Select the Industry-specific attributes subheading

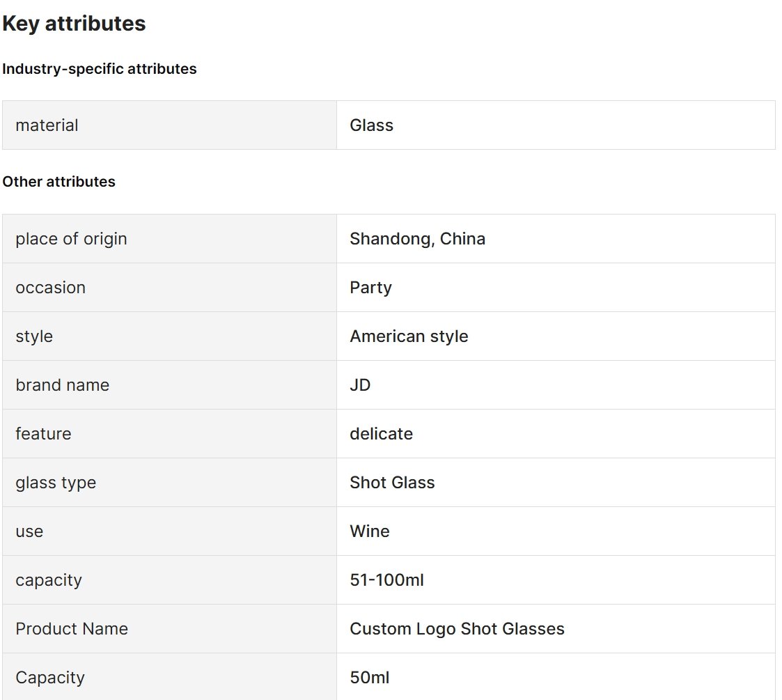[100, 69]
